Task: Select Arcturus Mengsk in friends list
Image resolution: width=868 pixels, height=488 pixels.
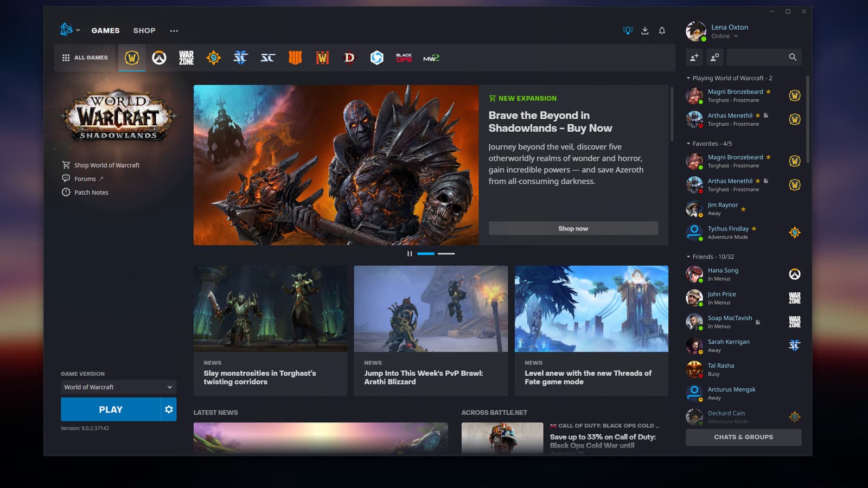Action: point(743,394)
